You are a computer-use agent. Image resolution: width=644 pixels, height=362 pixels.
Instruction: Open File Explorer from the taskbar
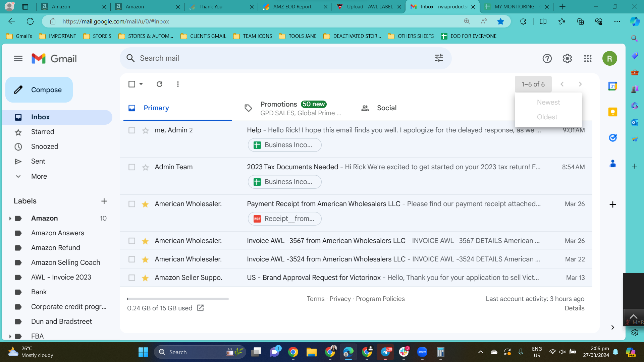click(311, 352)
